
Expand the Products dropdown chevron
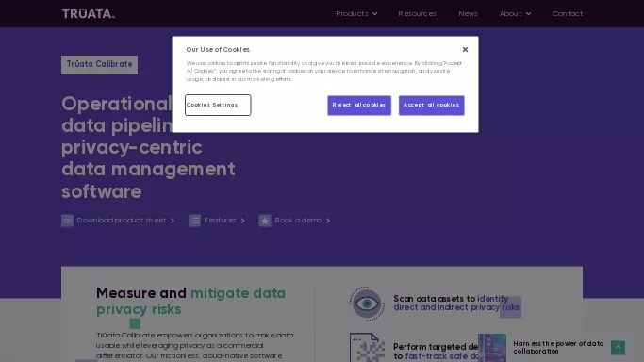[x=374, y=14]
